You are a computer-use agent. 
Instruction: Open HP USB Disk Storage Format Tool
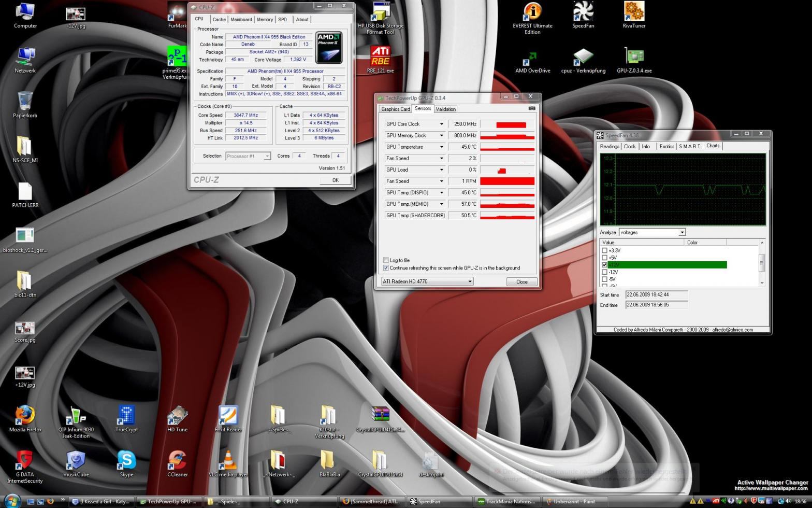click(380, 18)
